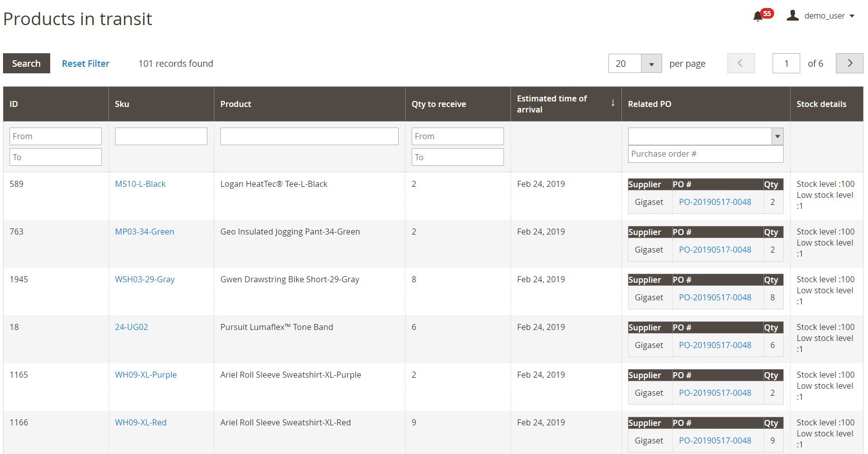Image resolution: width=868 pixels, height=454 pixels.
Task: Click Gwen Drawstring Bike Short-29-Gray product name
Action: coord(290,279)
